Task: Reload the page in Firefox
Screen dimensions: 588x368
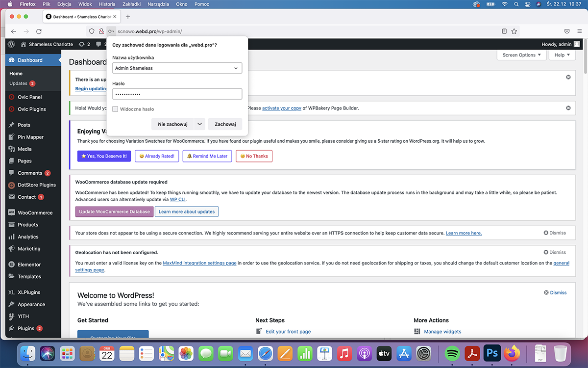Action: point(39,31)
